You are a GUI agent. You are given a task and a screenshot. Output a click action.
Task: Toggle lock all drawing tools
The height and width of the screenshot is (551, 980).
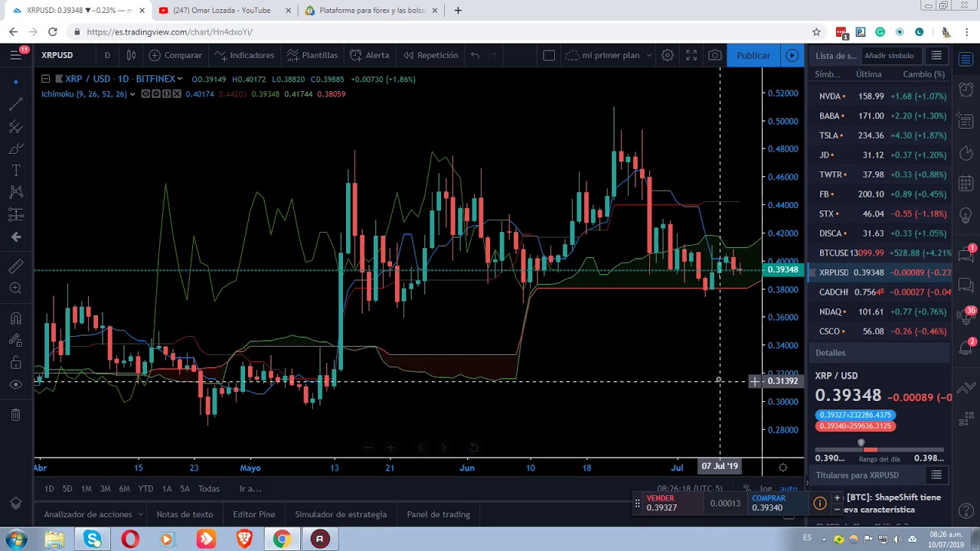pyautogui.click(x=15, y=363)
